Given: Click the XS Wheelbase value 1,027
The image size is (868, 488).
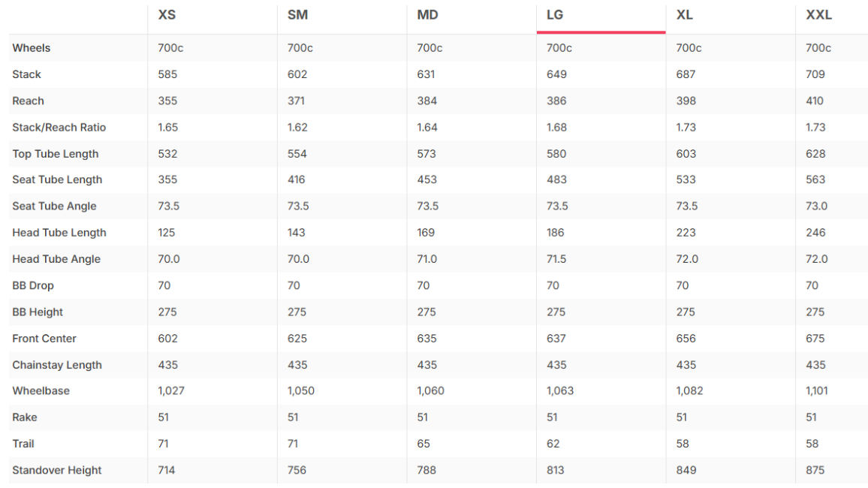Looking at the screenshot, I should 171,390.
